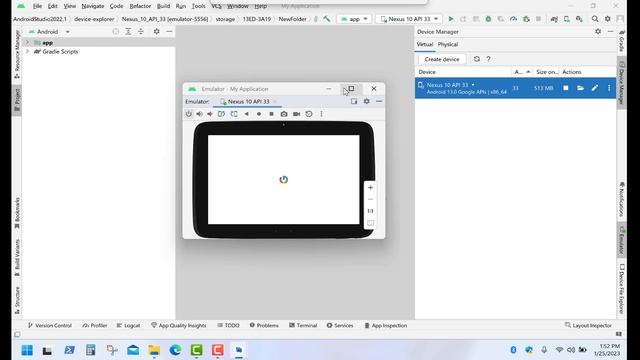
Task: Sort by the API column header
Action: (522, 72)
